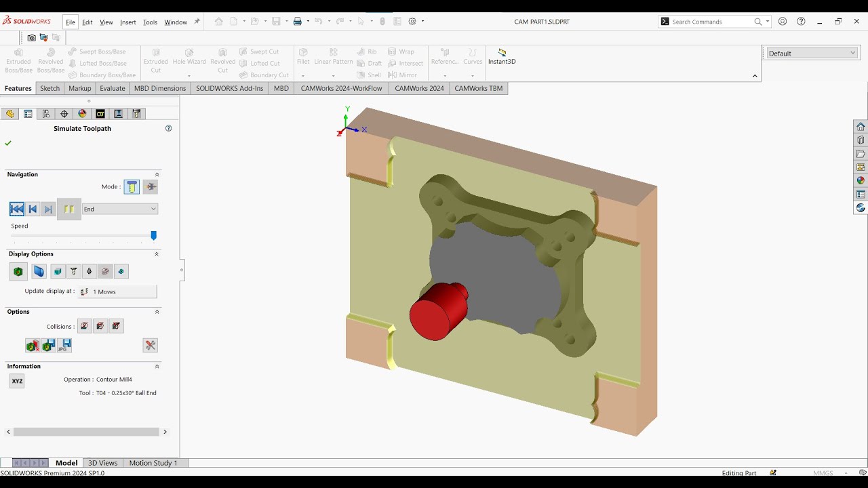Switch to the Sketch tab
868x488 pixels.
click(50, 88)
